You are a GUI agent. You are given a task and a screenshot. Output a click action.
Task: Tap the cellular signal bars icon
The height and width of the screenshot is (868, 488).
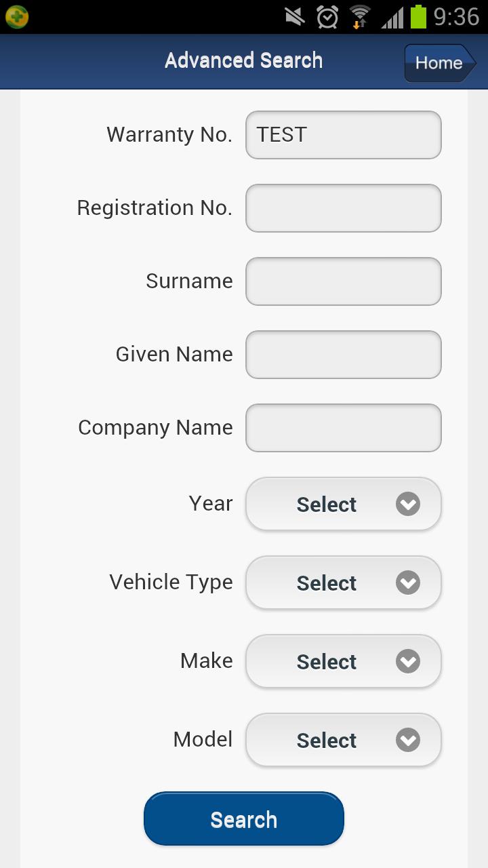(392, 17)
